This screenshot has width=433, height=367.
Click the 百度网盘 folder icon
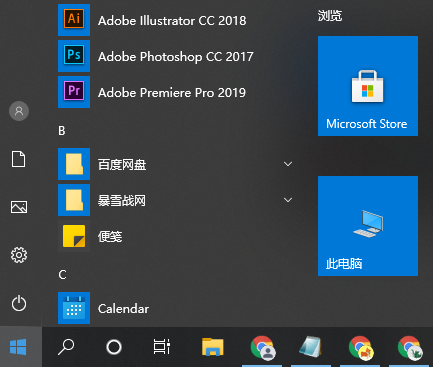click(x=74, y=164)
